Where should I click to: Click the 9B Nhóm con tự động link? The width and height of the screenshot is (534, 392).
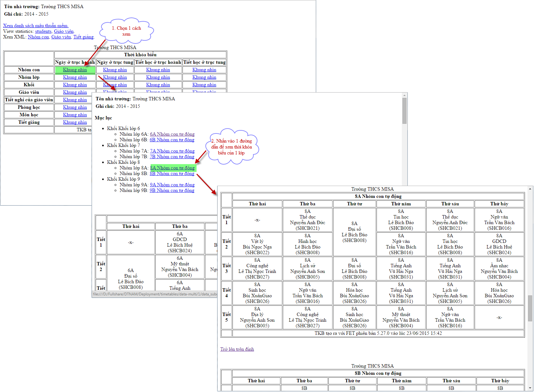coord(172,190)
